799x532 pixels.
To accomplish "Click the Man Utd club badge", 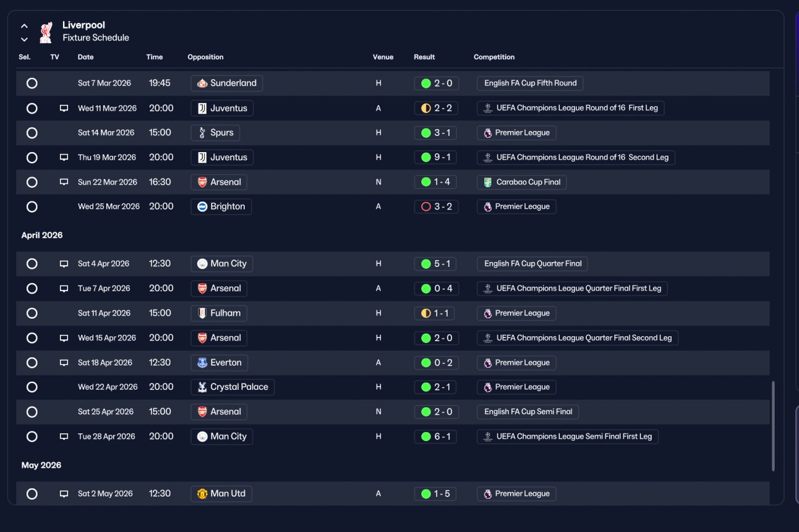I will 202,493.
